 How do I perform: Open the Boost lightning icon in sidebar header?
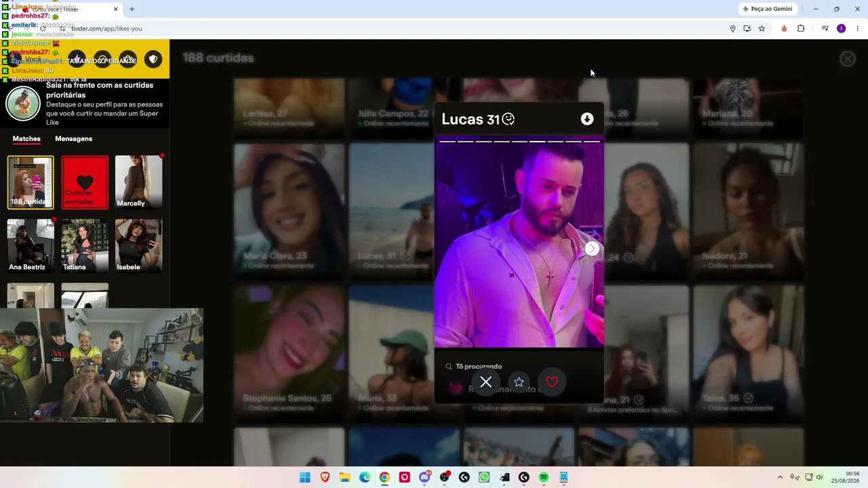[77, 60]
